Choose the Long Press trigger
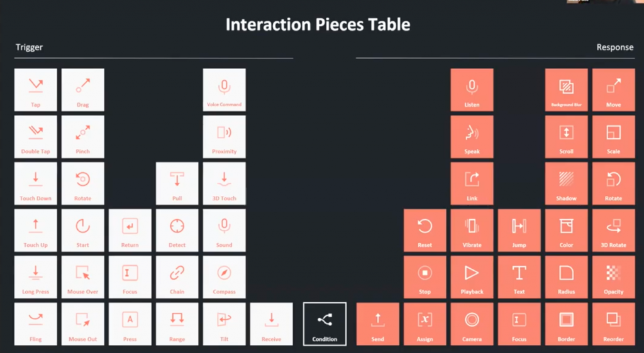 coord(36,277)
